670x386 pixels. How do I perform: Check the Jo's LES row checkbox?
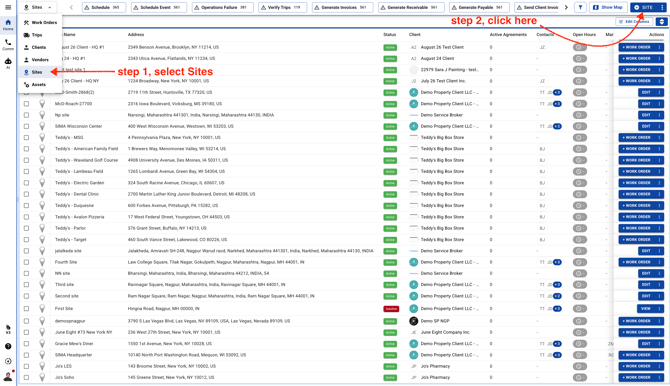(26, 366)
